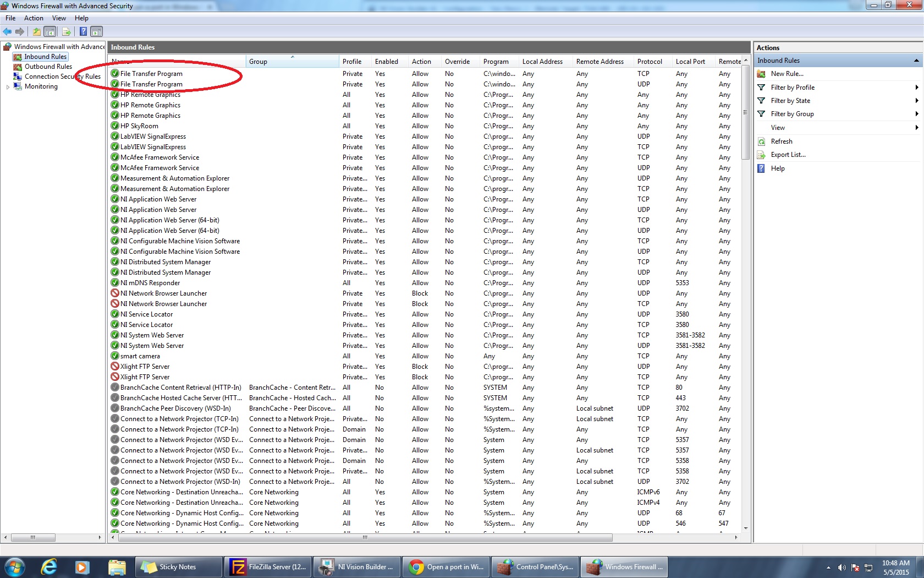The width and height of the screenshot is (924, 578).
Task: Switch to Chrome 'Open a port in Wi...' window
Action: (x=447, y=567)
